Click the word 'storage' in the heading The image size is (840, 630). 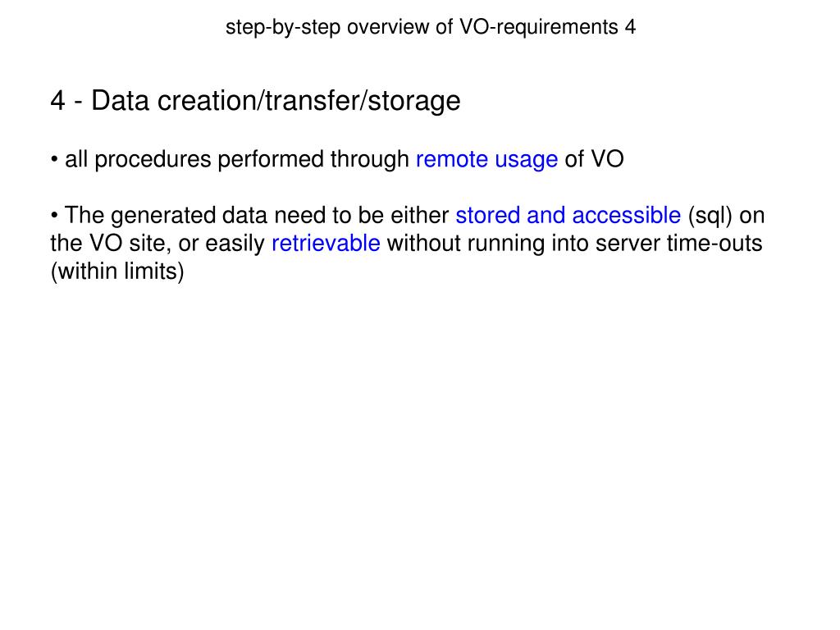click(414, 101)
